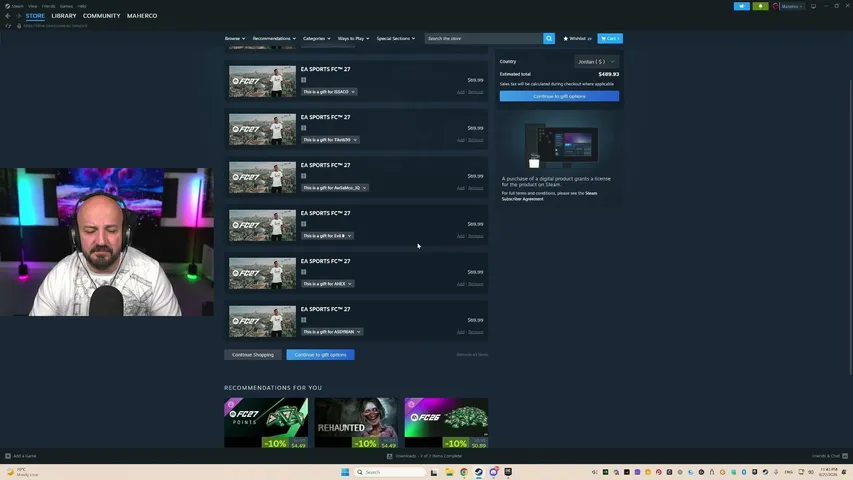Click Continue to gift options in summary panel
Screen dimensions: 853x480
559,96
